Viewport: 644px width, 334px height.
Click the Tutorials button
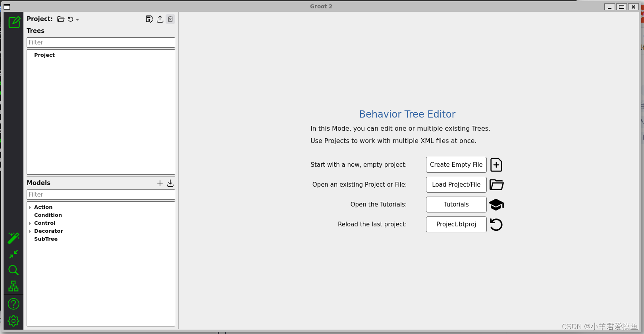[456, 205]
